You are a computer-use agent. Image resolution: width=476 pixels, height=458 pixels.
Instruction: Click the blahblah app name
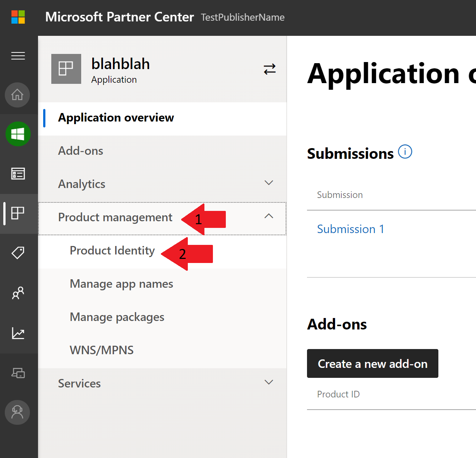(121, 64)
